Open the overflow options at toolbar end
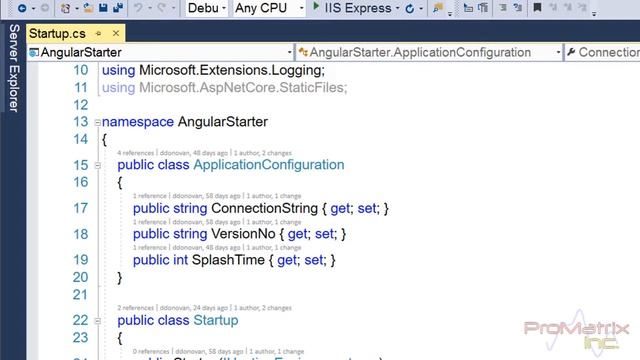Image resolution: width=640 pixels, height=360 pixels. 594,14
